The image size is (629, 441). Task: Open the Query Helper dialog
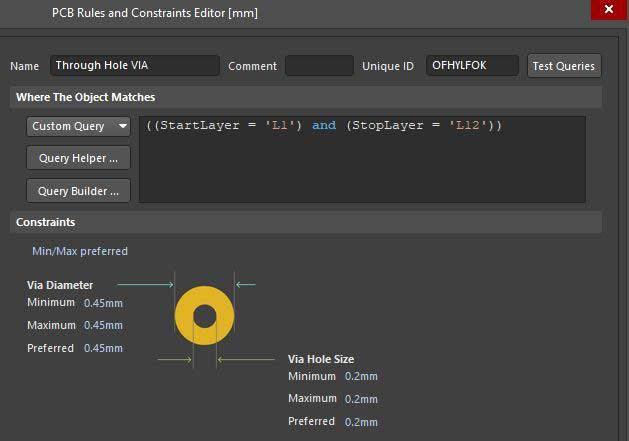pos(78,158)
